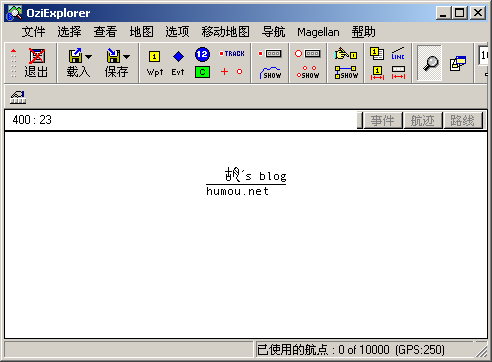Open point control with red circle icon
Screen dimensions: 492x362
click(308, 54)
